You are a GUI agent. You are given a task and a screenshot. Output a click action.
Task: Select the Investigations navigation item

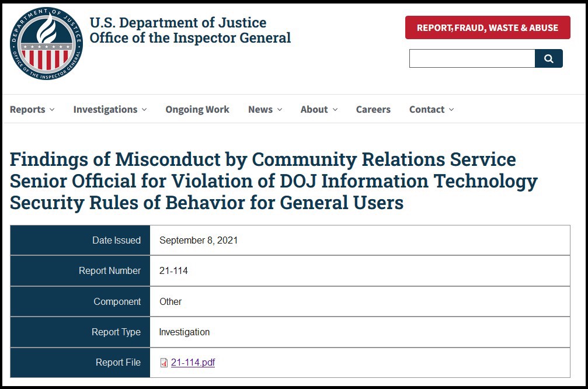click(x=105, y=110)
